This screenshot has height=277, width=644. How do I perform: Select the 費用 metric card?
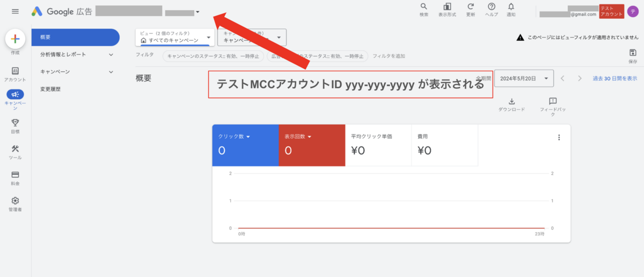[444, 145]
